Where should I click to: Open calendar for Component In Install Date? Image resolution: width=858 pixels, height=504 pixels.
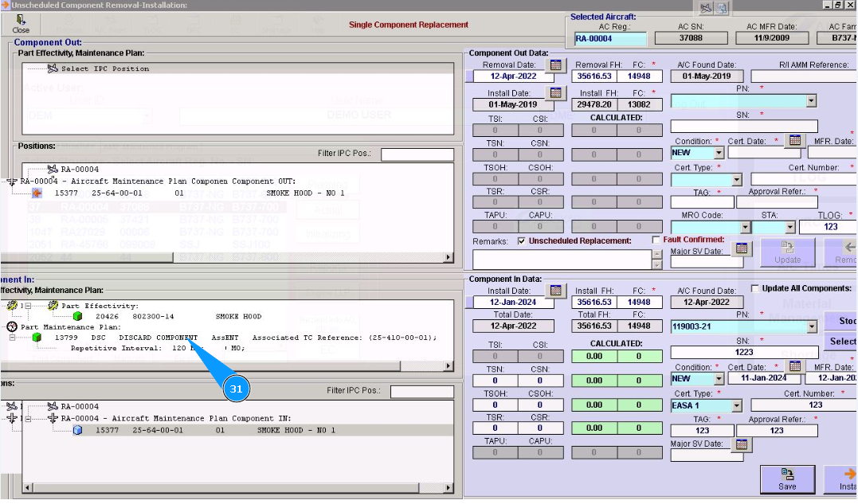pyautogui.click(x=555, y=291)
